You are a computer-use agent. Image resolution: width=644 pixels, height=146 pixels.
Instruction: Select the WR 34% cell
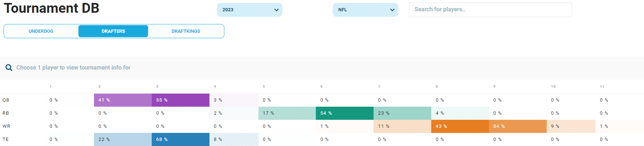[518, 126]
